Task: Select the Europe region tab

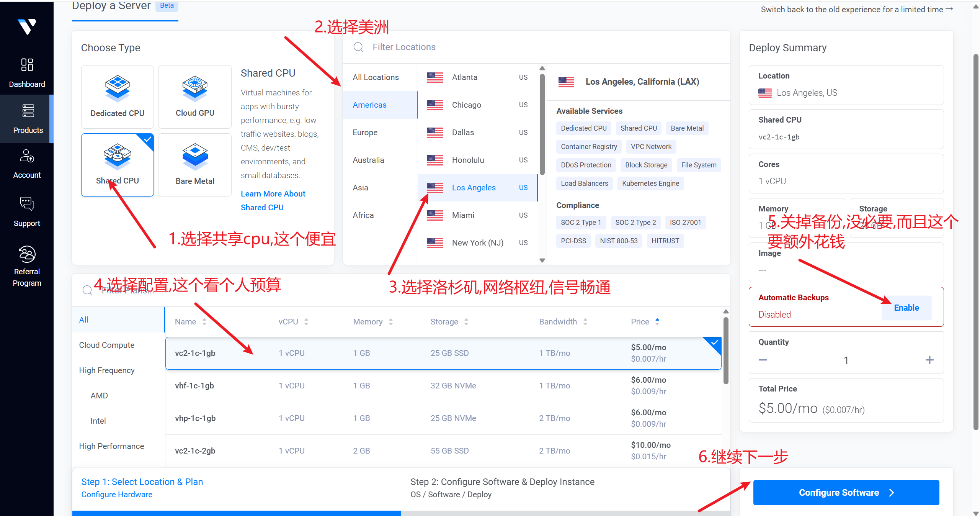Action: 380,133
